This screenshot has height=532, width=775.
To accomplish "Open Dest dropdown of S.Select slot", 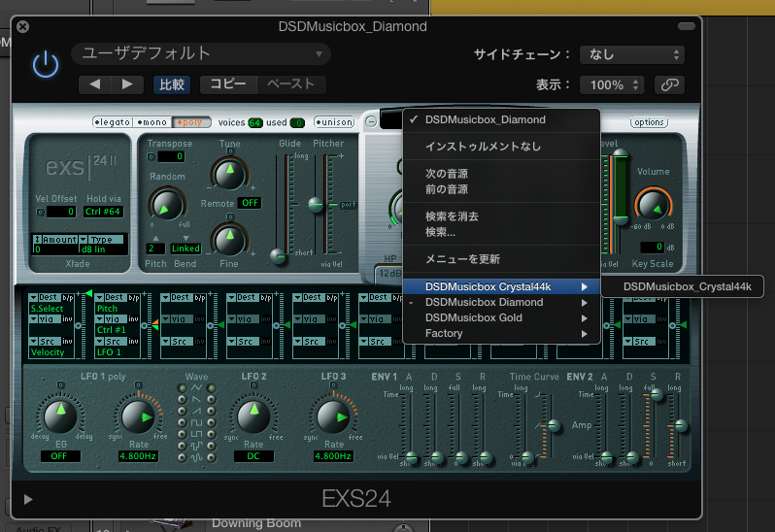I will point(46,297).
